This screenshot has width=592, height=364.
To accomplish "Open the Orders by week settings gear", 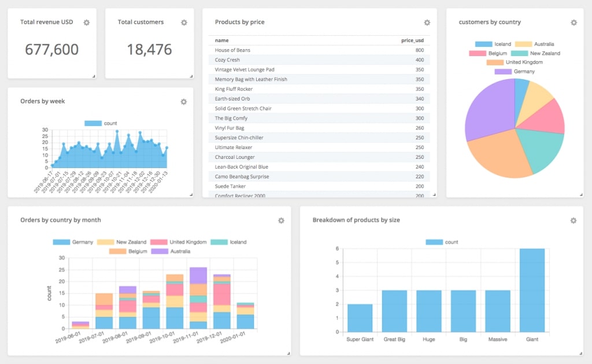I will coord(183,101).
